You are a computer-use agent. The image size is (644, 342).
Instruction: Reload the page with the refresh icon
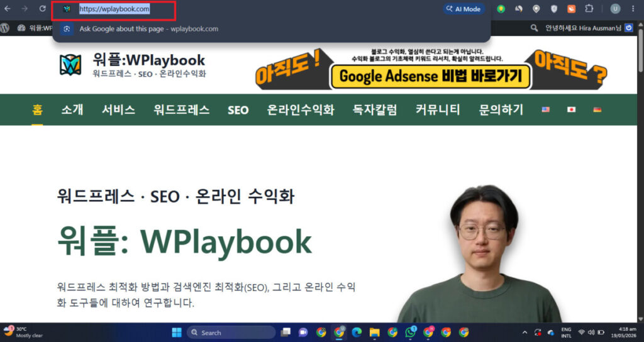(42, 9)
